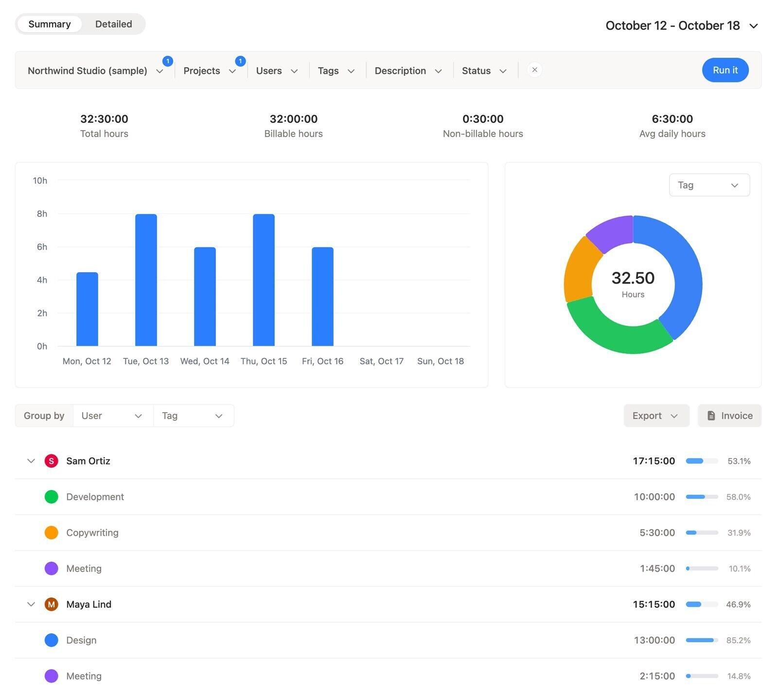Open the October 12 - October 18 date range
The width and height of the screenshot is (778, 700).
pyautogui.click(x=682, y=26)
